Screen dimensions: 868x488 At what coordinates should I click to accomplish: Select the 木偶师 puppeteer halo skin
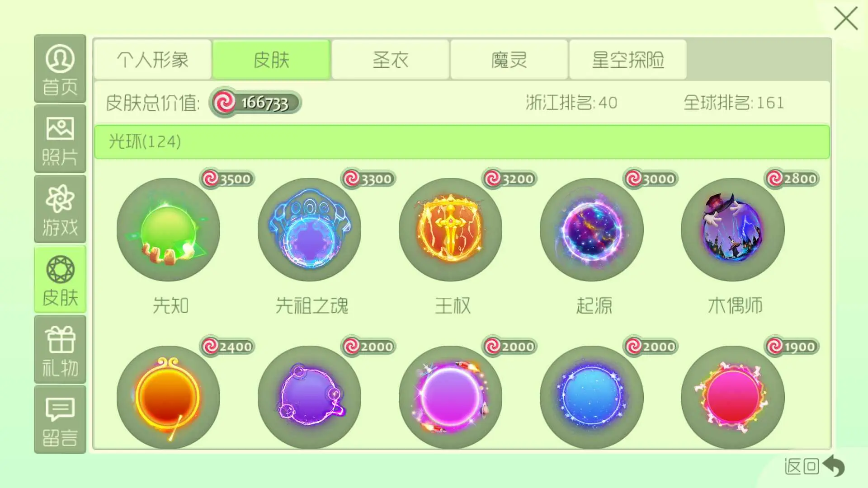point(732,230)
